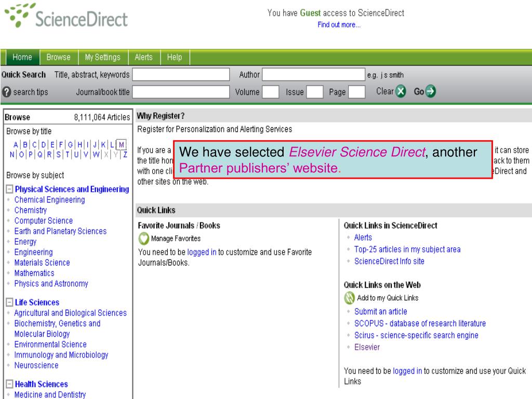Collapse the Life Sciences section
Image resolution: width=532 pixels, height=399 pixels.
click(x=9, y=302)
